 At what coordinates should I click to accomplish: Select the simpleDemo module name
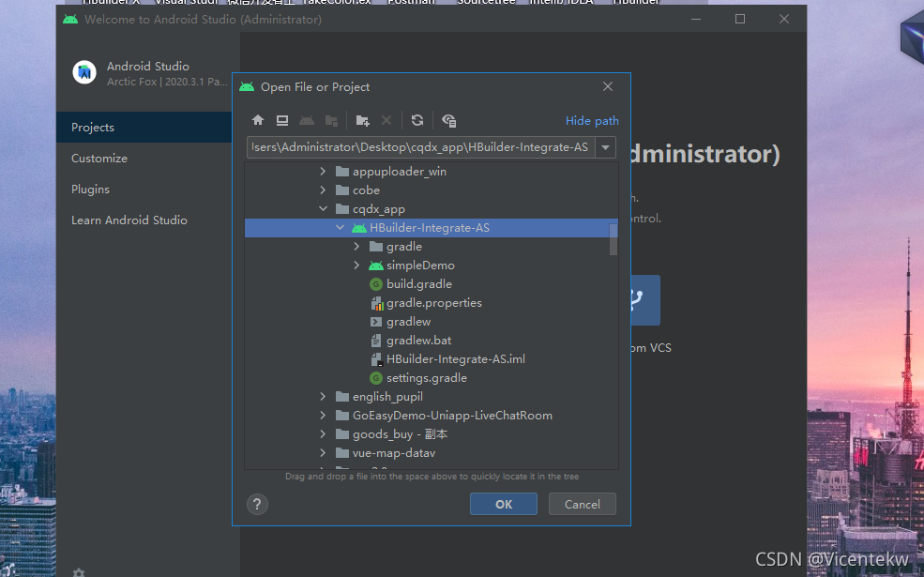[421, 266]
